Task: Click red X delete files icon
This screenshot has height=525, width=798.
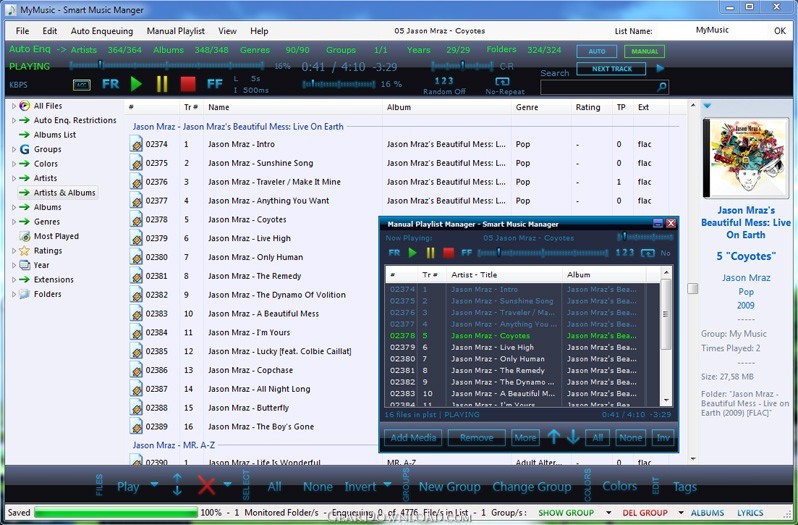Action: pyautogui.click(x=206, y=485)
